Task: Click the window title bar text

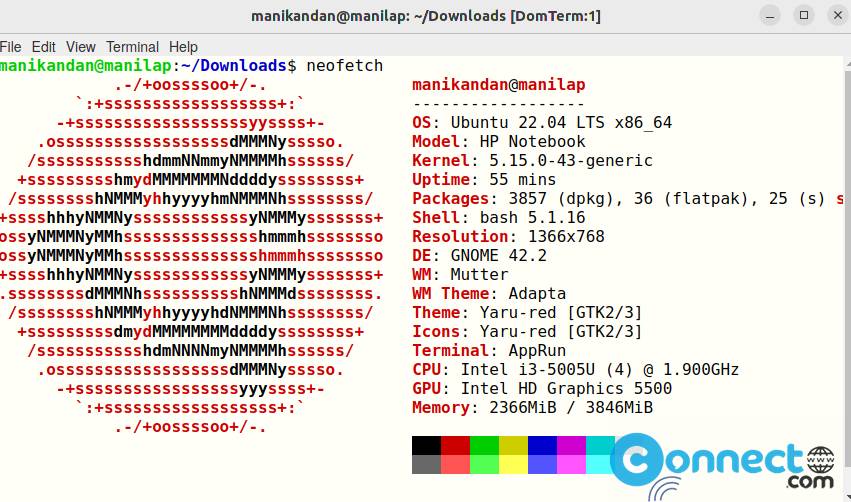Action: [x=426, y=16]
